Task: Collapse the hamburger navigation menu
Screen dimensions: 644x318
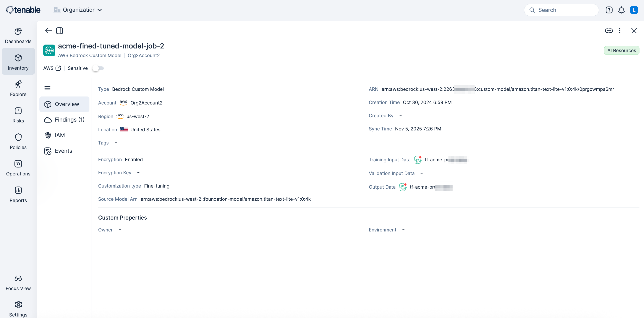Action: 47,88
